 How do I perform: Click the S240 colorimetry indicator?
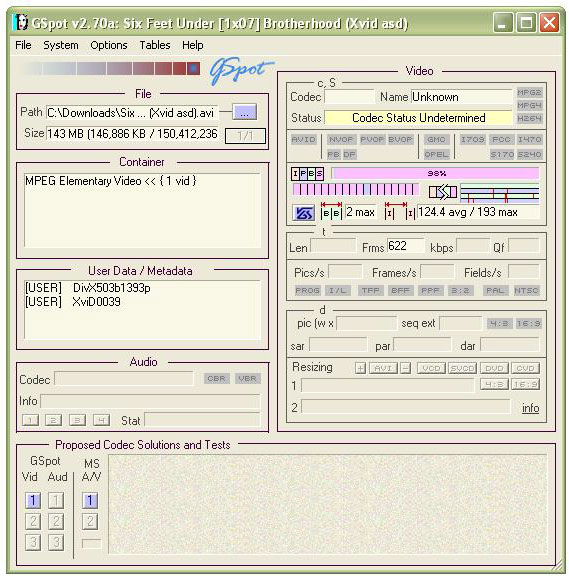[x=529, y=154]
